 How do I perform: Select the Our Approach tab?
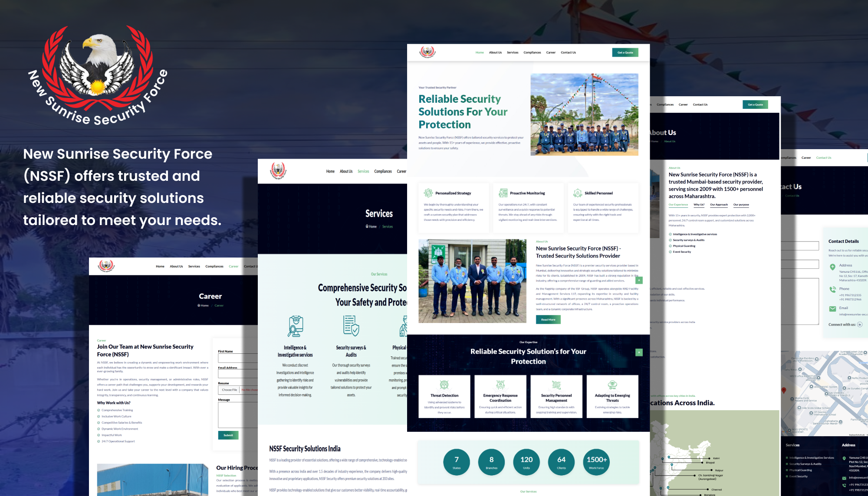point(719,205)
